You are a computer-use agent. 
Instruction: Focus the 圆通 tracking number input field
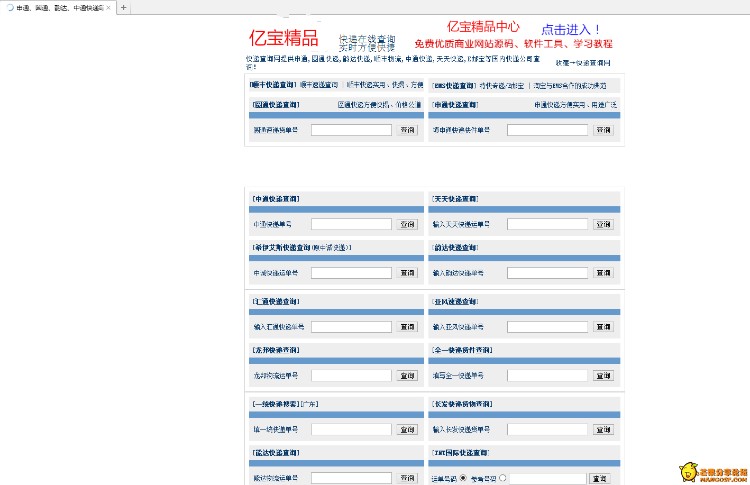pyautogui.click(x=351, y=130)
